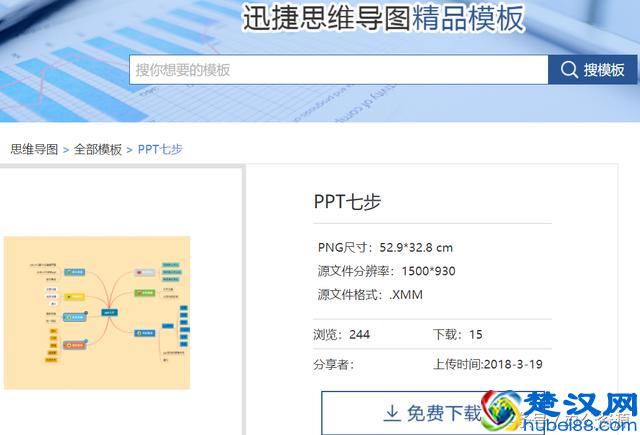Click the 搜模板 search button
Screen dimensions: 640x435
coord(592,70)
